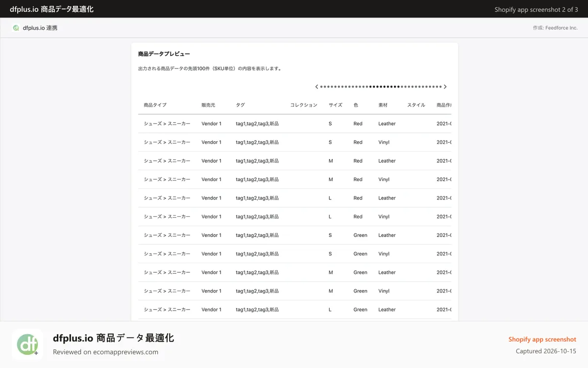Image resolution: width=588 pixels, height=368 pixels.
Task: Go to previous preview page chevron
Action: 317,87
